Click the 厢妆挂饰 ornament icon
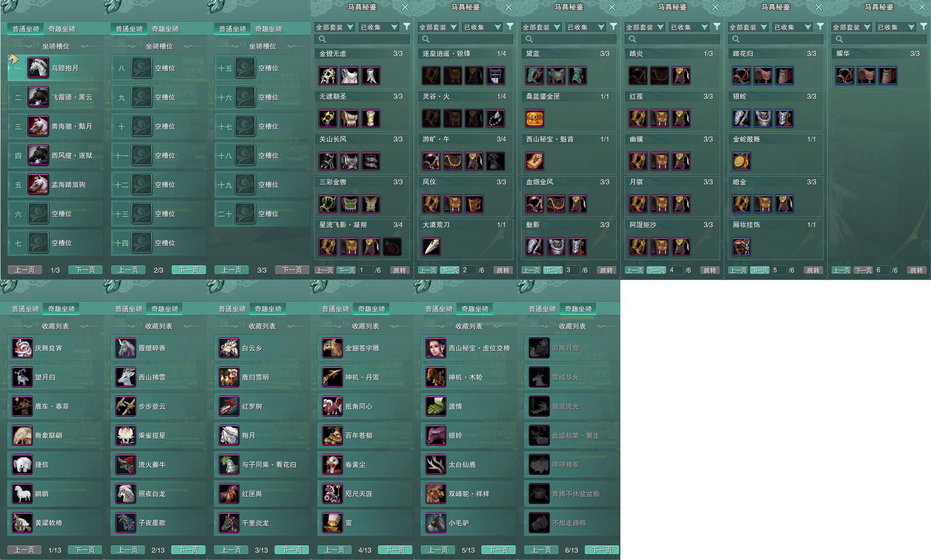The height and width of the screenshot is (560, 931). pos(742,247)
